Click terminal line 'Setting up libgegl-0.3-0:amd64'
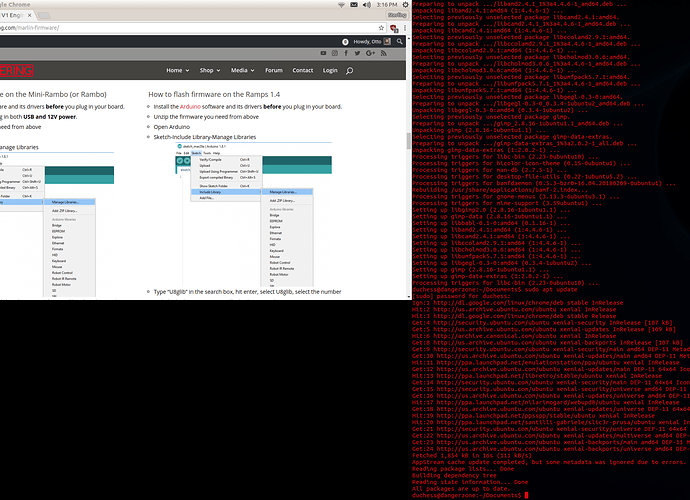The image size is (690, 500). click(x=502, y=263)
